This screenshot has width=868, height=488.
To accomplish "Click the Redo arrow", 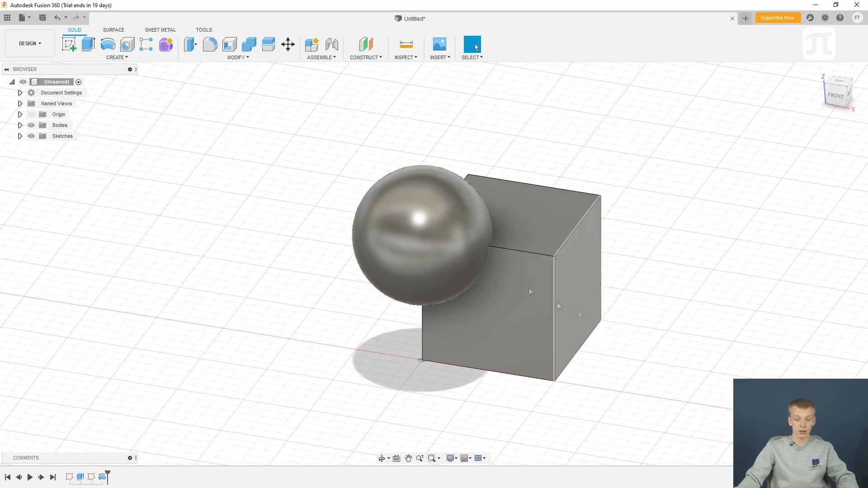I will [x=76, y=18].
